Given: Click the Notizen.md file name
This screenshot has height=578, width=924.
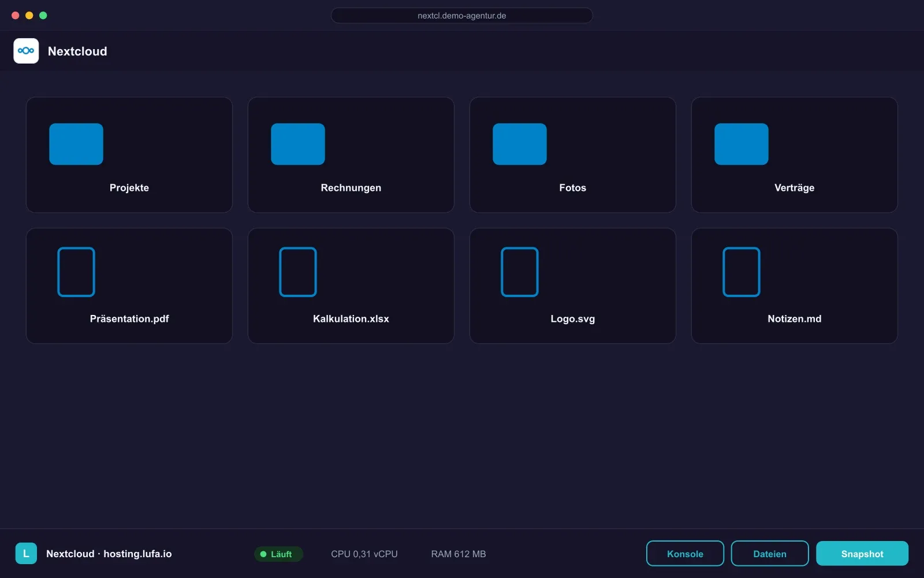Looking at the screenshot, I should click(x=795, y=318).
